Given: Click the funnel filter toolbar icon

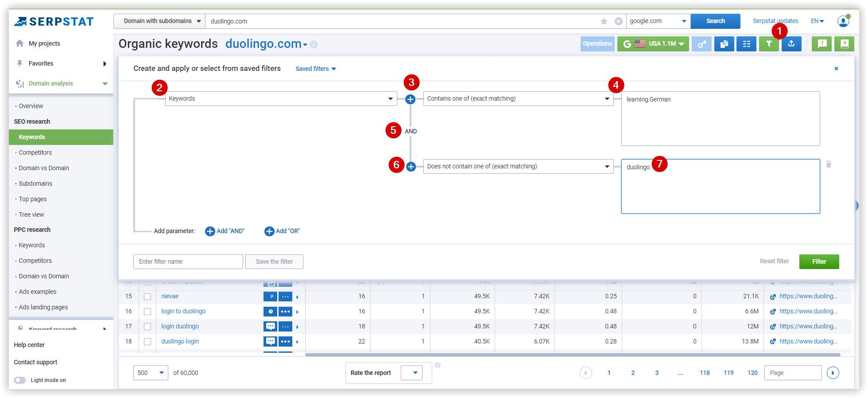Looking at the screenshot, I should [769, 44].
